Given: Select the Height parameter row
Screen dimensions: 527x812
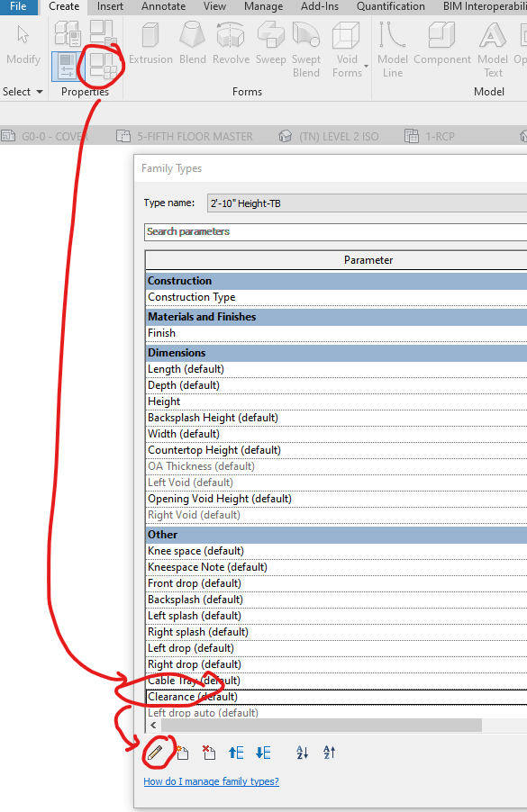Looking at the screenshot, I should (x=336, y=401).
